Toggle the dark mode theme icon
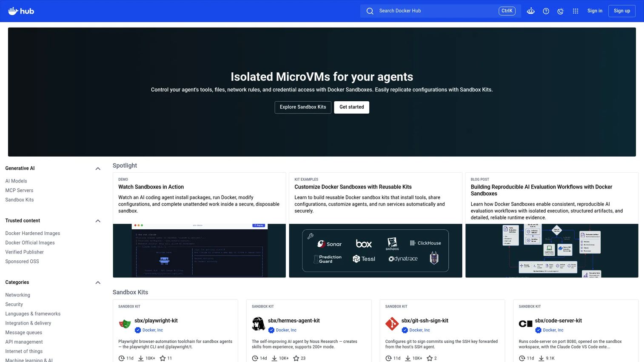 pyautogui.click(x=561, y=11)
